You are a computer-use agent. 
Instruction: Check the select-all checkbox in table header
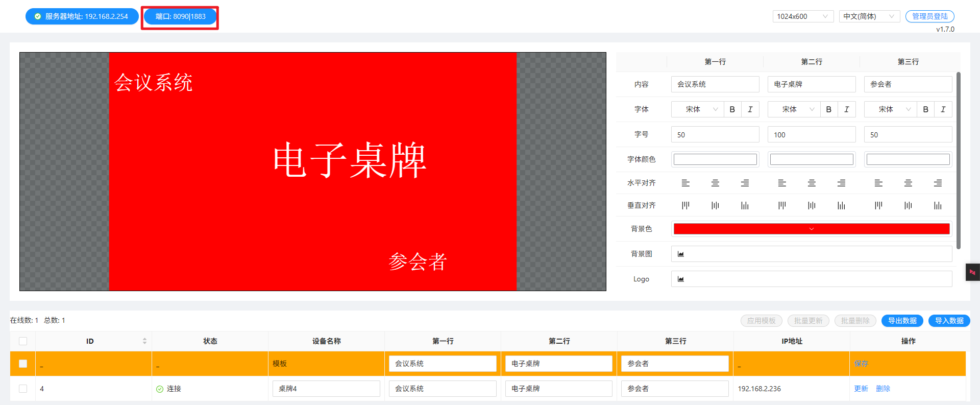[23, 341]
